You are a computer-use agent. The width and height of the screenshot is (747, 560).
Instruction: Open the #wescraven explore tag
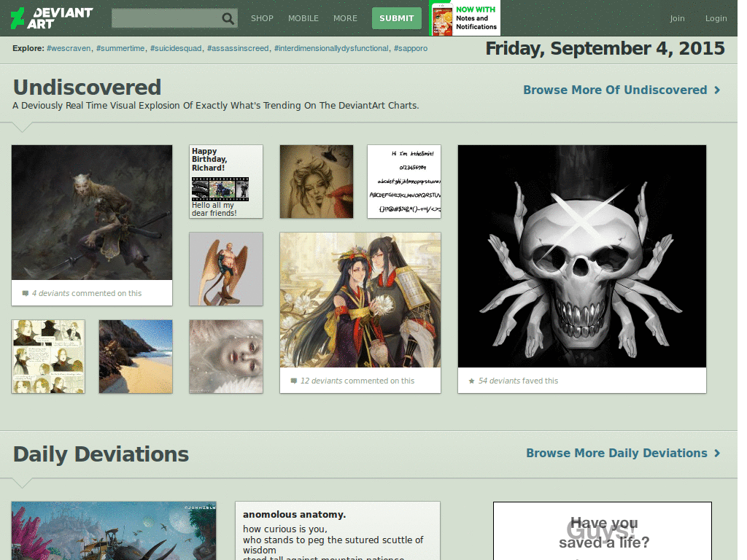point(69,48)
